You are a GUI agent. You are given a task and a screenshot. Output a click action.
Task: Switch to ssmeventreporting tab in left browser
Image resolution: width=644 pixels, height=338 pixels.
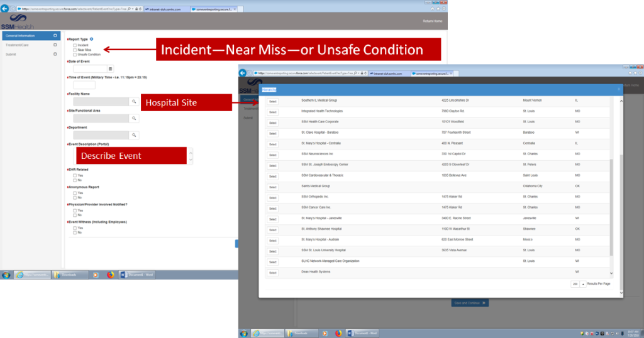pyautogui.click(x=214, y=9)
